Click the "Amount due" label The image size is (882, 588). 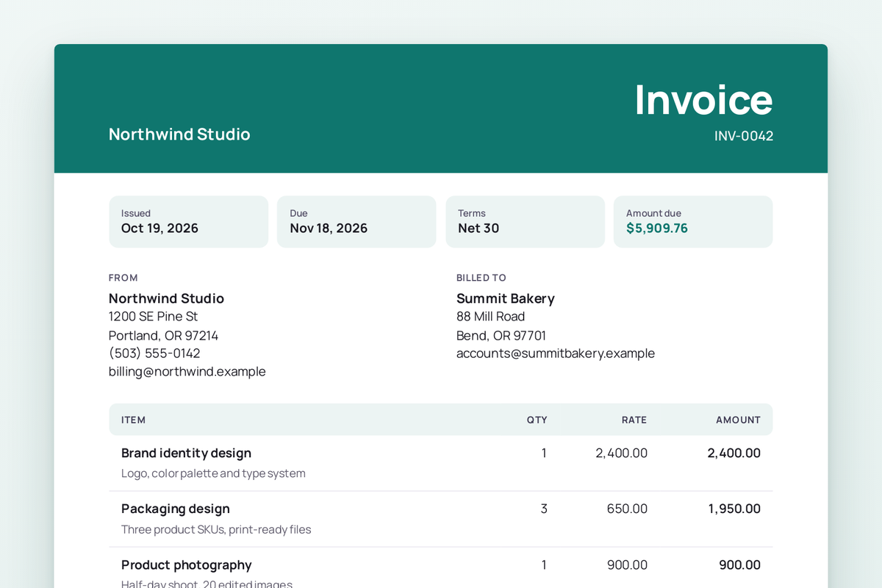point(653,213)
